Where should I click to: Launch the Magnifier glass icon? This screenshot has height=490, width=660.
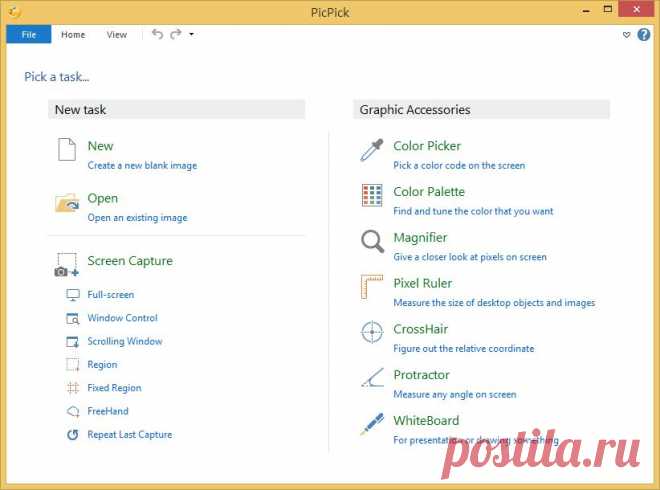tap(373, 242)
